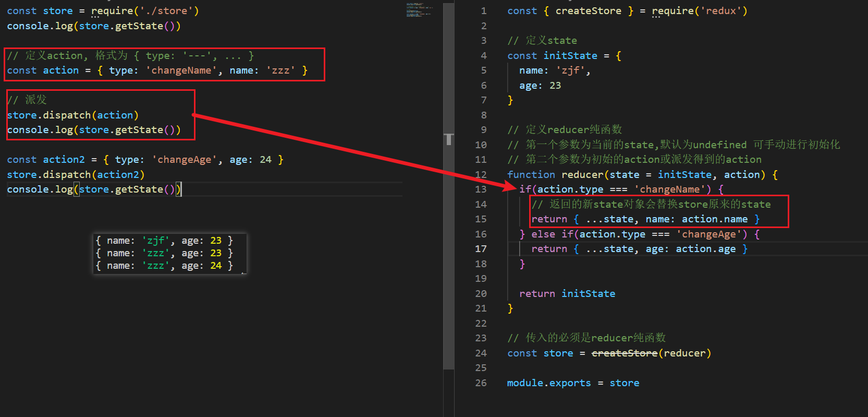Click the '// 返回的新state对象' comment line
Screen dimensions: 868x417
pyautogui.click(x=651, y=205)
